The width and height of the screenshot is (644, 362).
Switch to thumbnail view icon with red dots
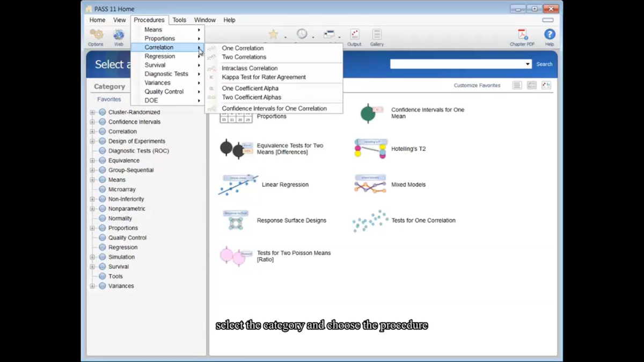(546, 85)
